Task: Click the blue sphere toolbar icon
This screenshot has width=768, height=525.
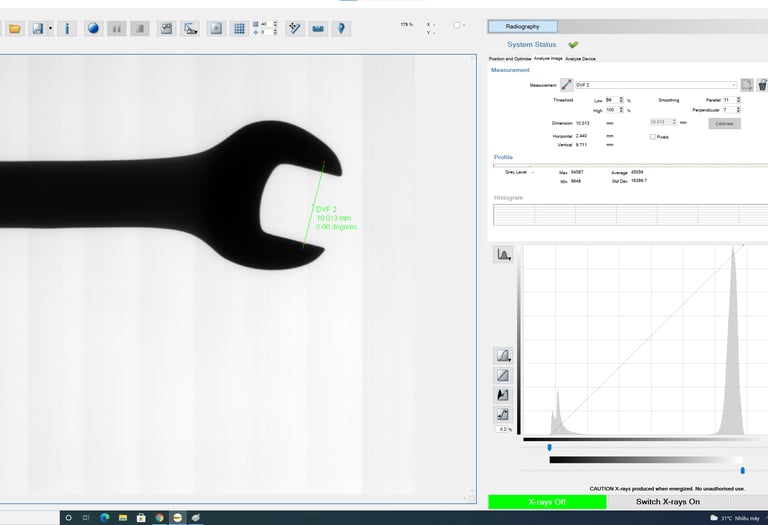Action: (x=93, y=28)
